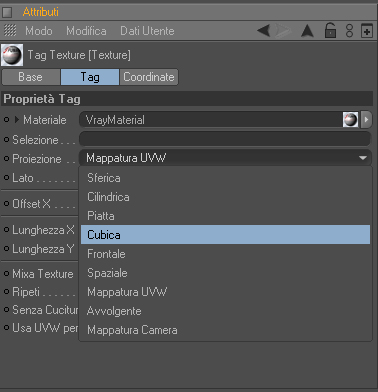
Task: Toggle the lock element padlock icon
Action: [330, 31]
